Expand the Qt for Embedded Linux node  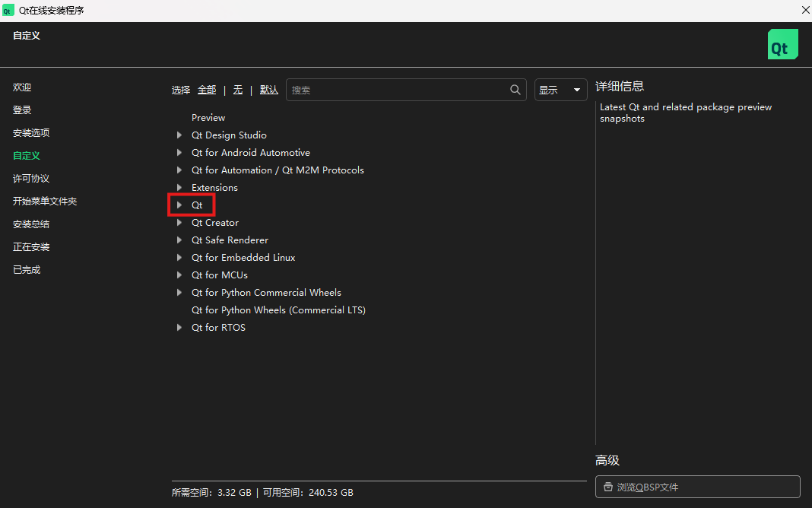coord(179,257)
